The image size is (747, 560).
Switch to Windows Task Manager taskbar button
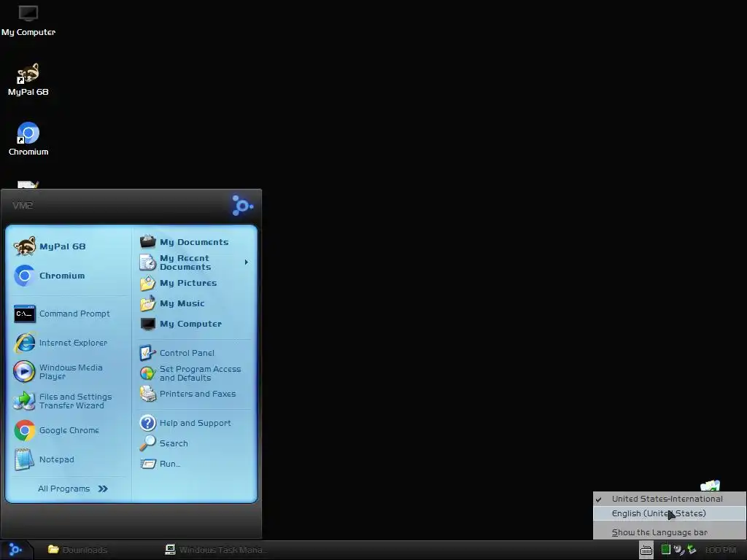click(216, 550)
